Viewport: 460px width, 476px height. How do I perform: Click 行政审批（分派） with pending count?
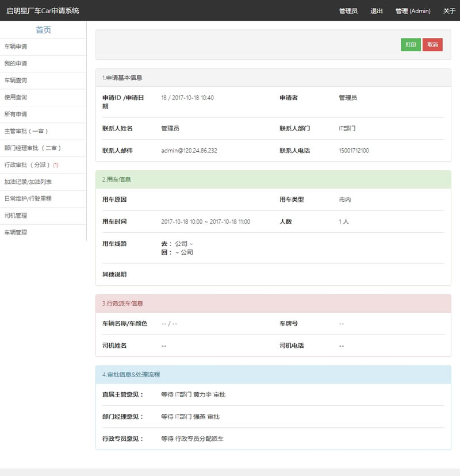pos(31,165)
